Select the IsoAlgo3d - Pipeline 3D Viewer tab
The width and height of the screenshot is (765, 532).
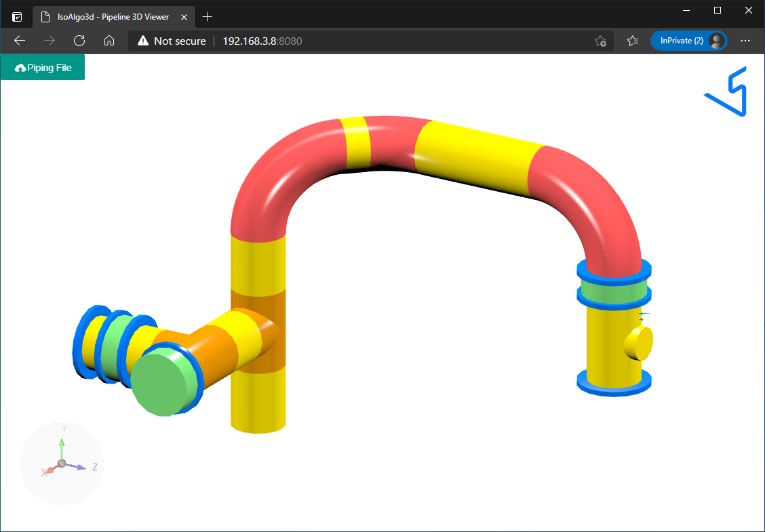pos(113,17)
